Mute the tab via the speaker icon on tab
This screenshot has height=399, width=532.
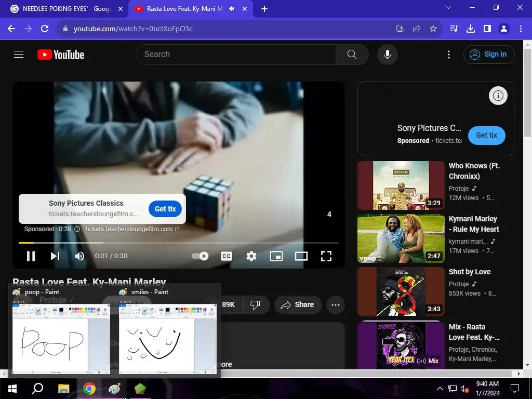[x=232, y=9]
